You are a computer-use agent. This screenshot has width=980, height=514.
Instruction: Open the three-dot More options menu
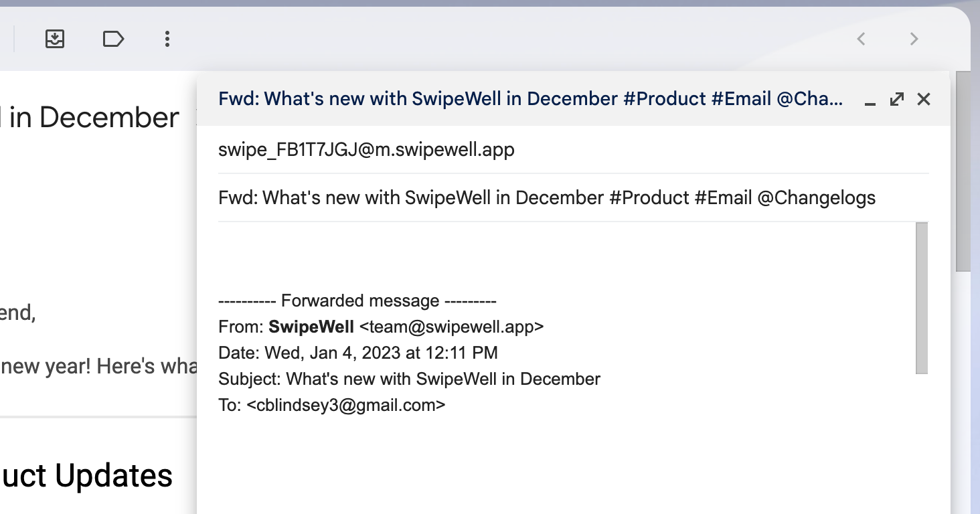(167, 39)
